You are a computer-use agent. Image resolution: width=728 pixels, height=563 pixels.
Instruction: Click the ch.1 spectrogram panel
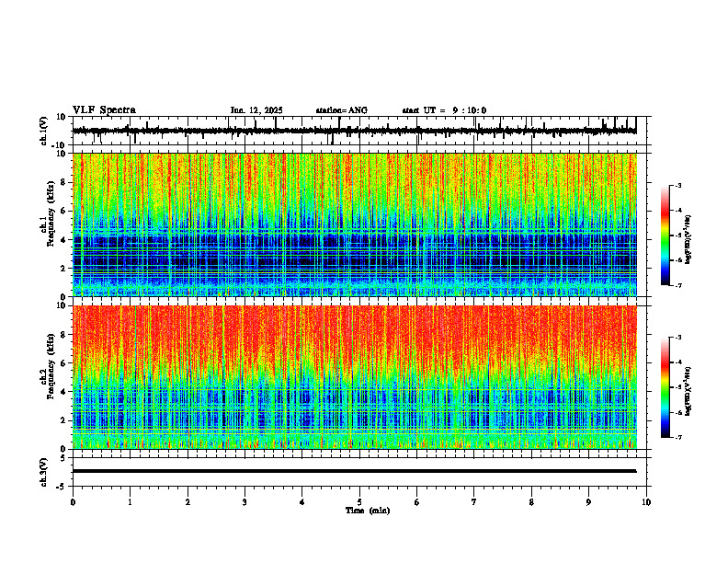[355, 224]
